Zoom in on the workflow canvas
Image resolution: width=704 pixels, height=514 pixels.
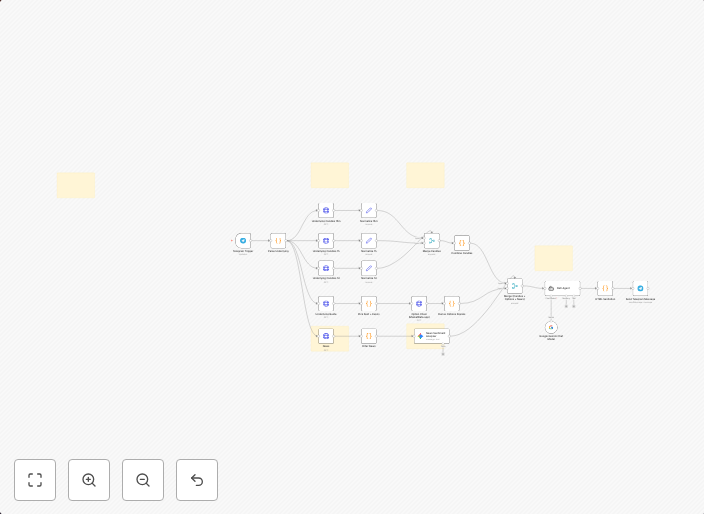coord(89,480)
